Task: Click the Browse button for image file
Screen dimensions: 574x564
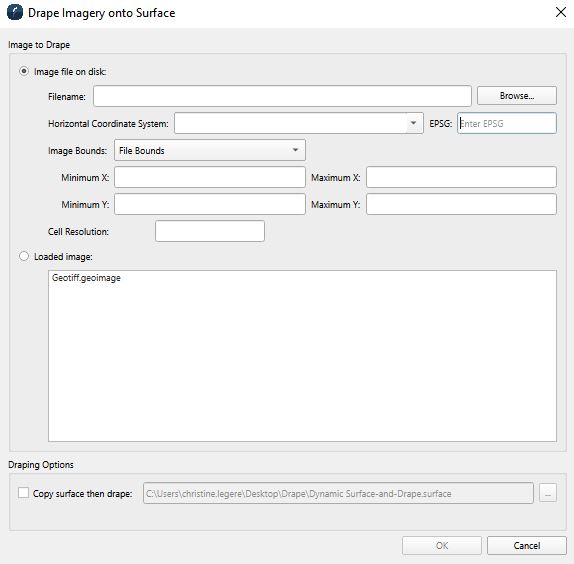Action: pos(517,96)
